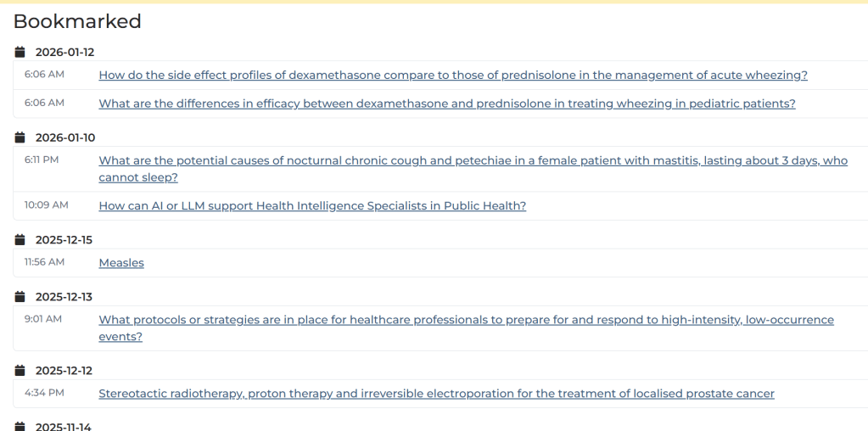868x431 pixels.
Task: Click the calendar icon for 2025-11-14
Action: (x=20, y=426)
